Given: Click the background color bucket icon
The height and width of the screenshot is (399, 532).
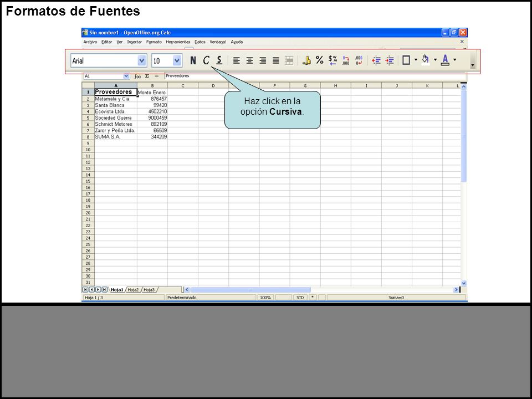Looking at the screenshot, I should coord(426,60).
